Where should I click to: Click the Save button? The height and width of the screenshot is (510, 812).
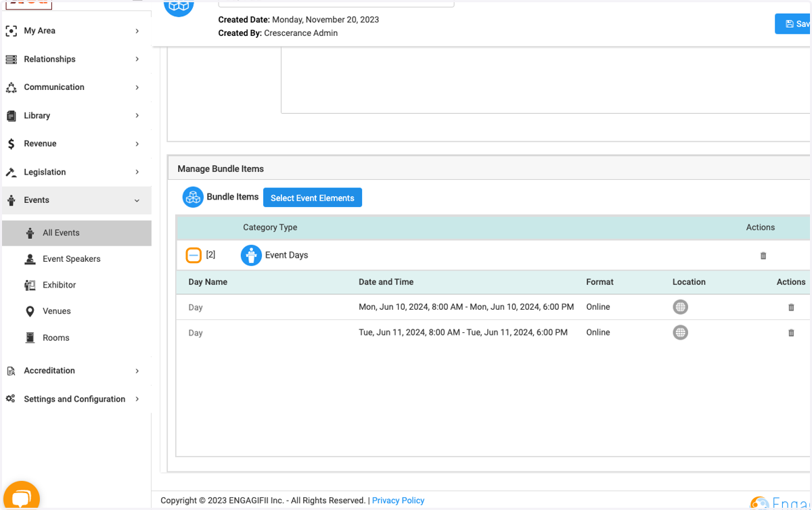793,24
